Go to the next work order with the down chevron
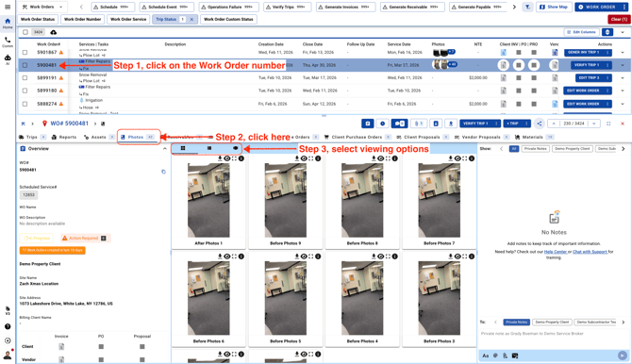This screenshot has height=364, width=632. pyautogui.click(x=593, y=124)
